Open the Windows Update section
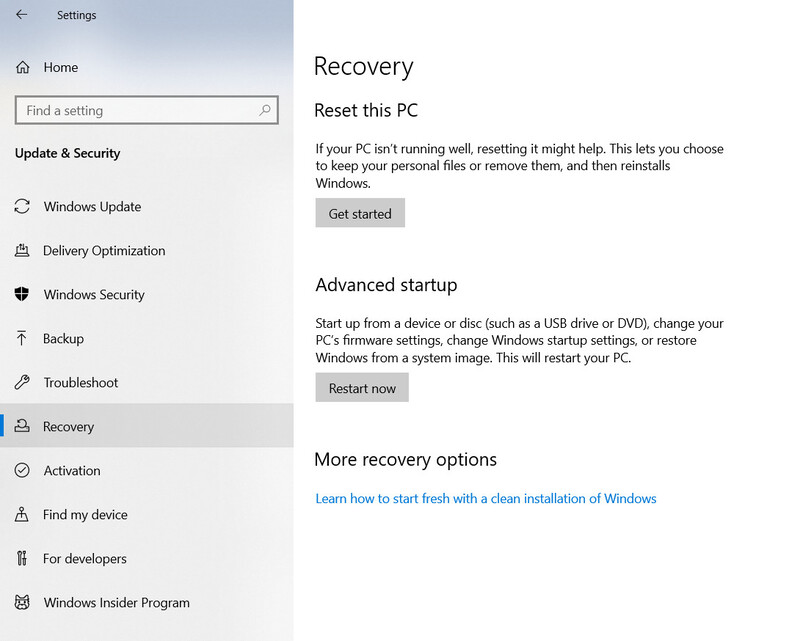 pos(147,206)
